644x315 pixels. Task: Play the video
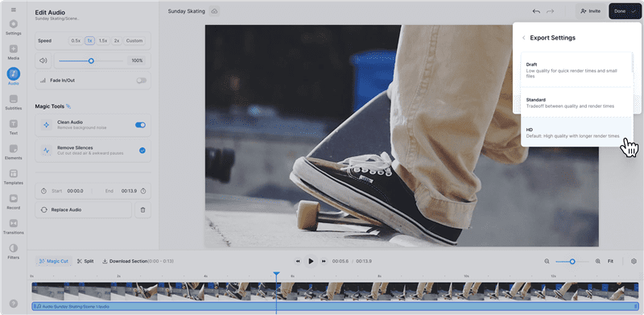311,261
